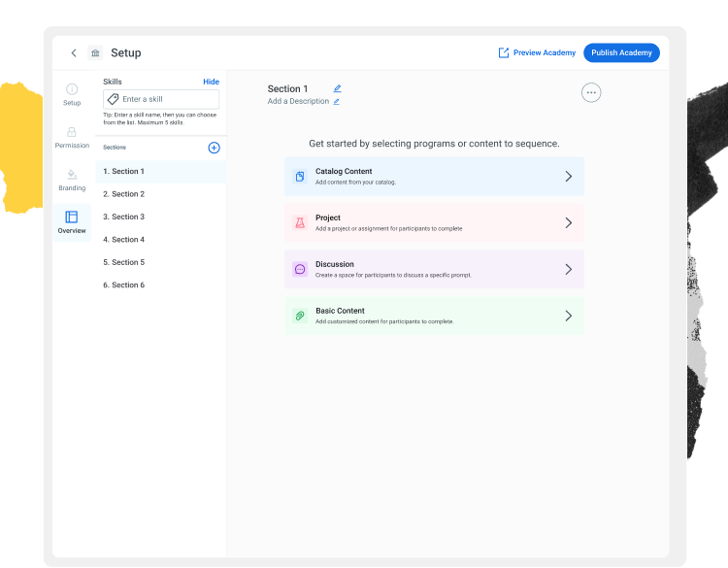Click the edit icon beside Add a Description

click(337, 101)
